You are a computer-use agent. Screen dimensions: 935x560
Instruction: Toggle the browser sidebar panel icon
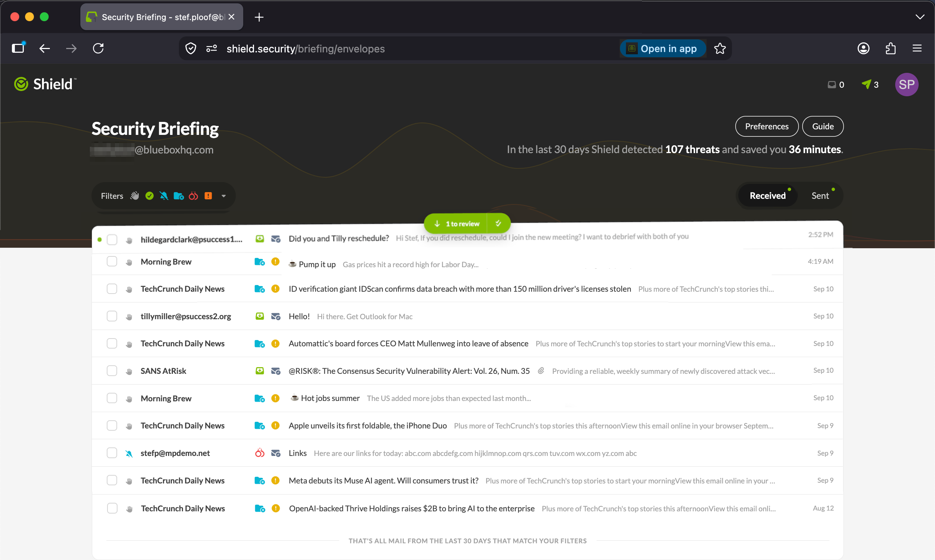18,48
